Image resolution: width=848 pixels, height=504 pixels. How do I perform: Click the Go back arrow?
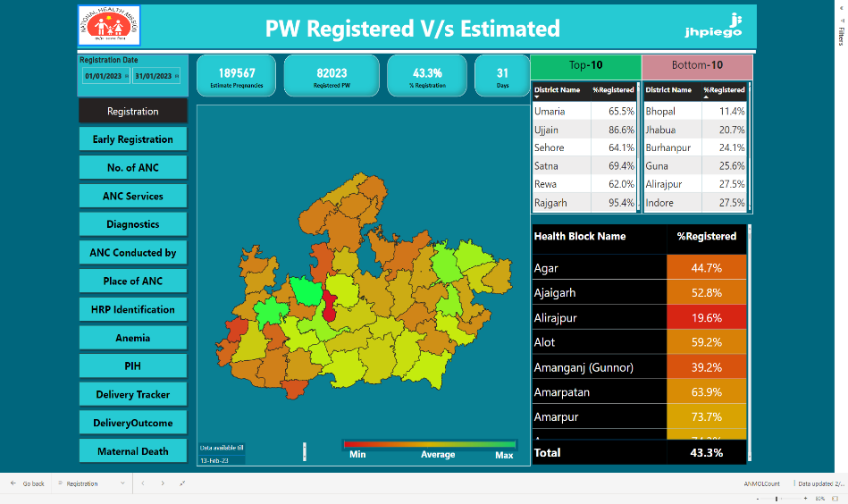[x=13, y=483]
